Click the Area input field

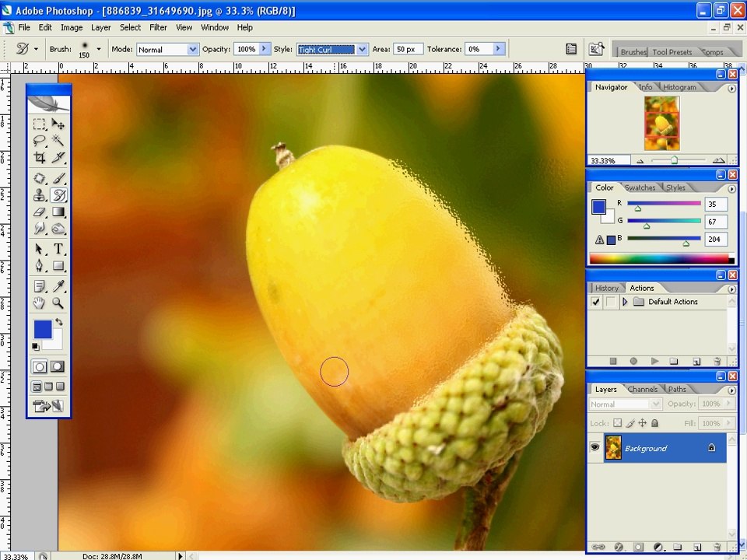click(x=408, y=49)
